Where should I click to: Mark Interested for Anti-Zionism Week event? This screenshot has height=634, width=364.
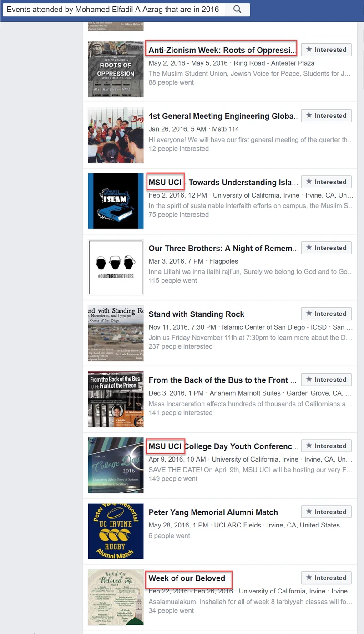(326, 50)
